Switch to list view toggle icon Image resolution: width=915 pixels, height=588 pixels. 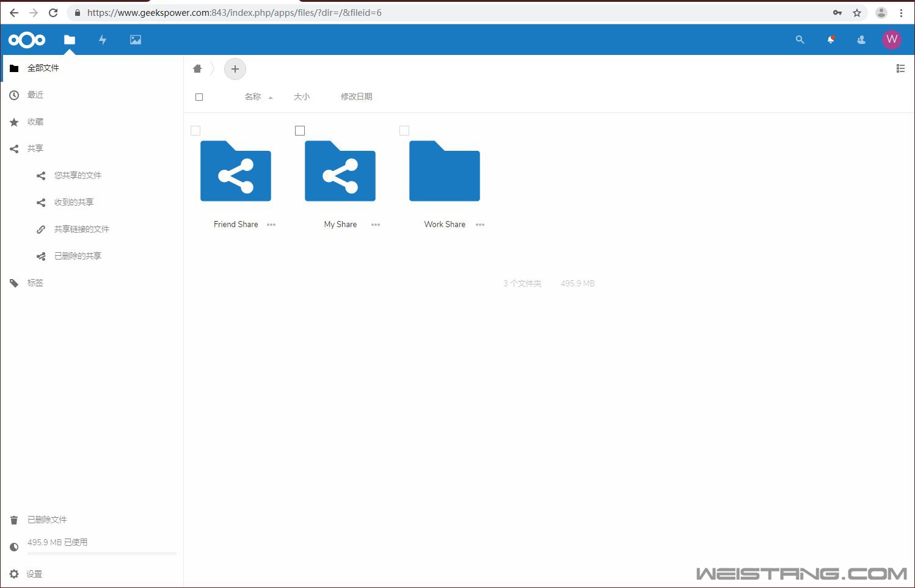(900, 69)
